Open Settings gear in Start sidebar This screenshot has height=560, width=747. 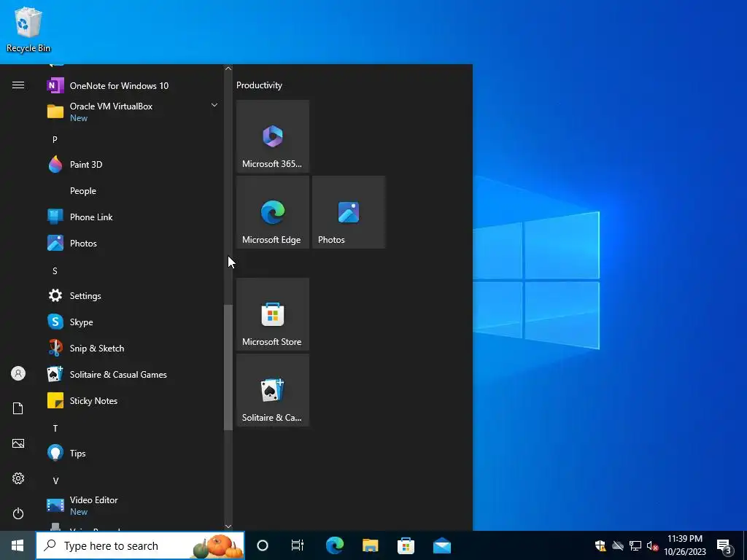point(18,478)
